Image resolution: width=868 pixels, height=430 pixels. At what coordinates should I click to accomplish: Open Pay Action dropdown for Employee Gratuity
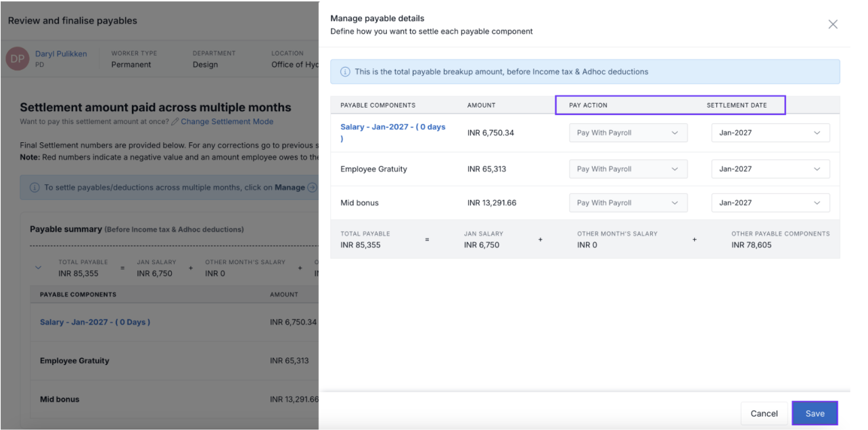click(628, 169)
